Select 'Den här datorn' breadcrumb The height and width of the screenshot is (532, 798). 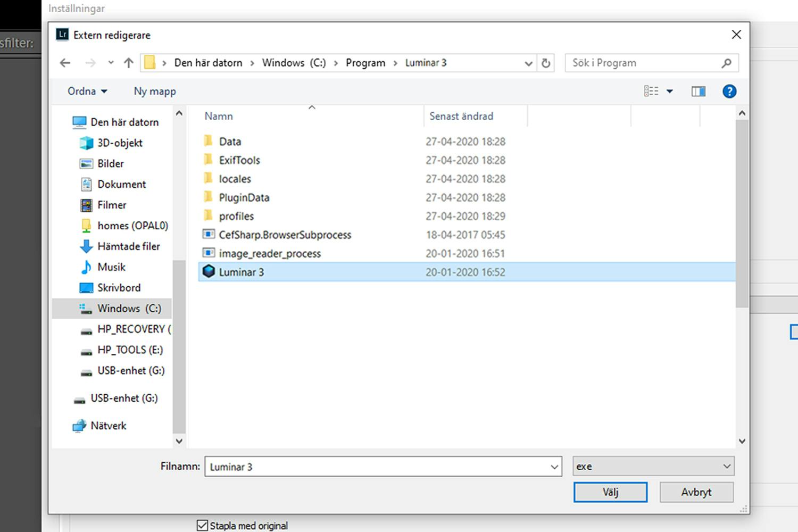tap(208, 63)
